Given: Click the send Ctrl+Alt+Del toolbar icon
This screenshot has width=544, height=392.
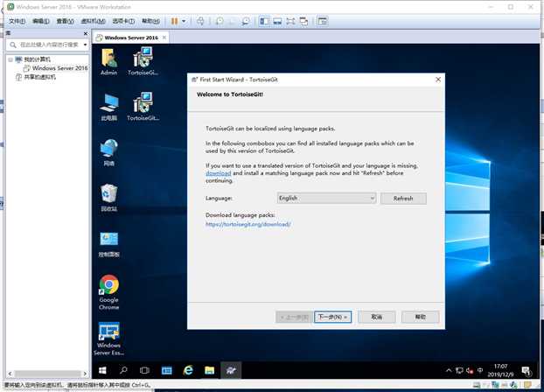Looking at the screenshot, I should coord(200,21).
